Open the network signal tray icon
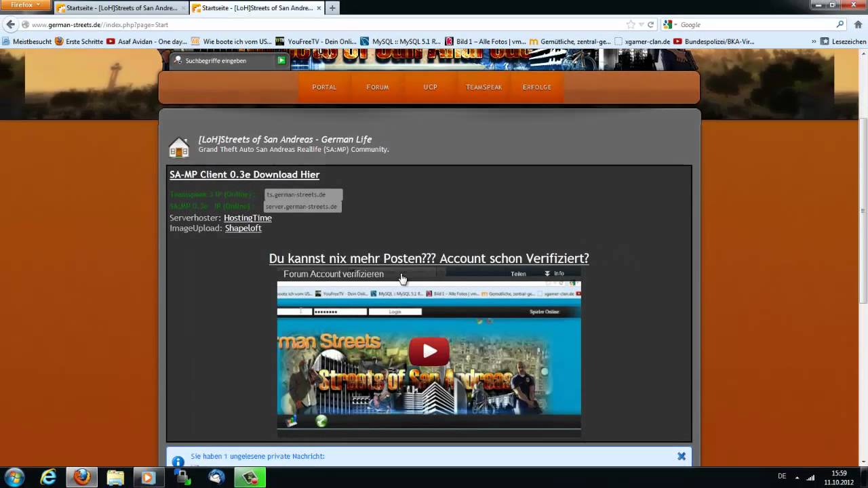 pos(810,477)
